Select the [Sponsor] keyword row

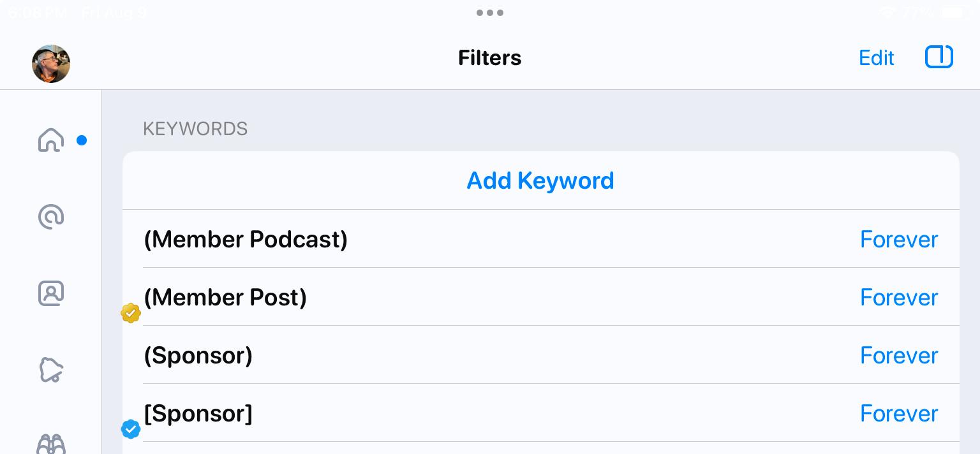click(541, 413)
